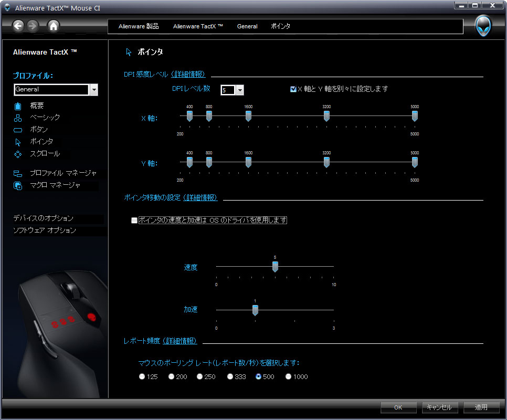Click Y軸 800 DPI slider handle
Image resolution: width=507 pixels, height=420 pixels.
[x=209, y=162]
